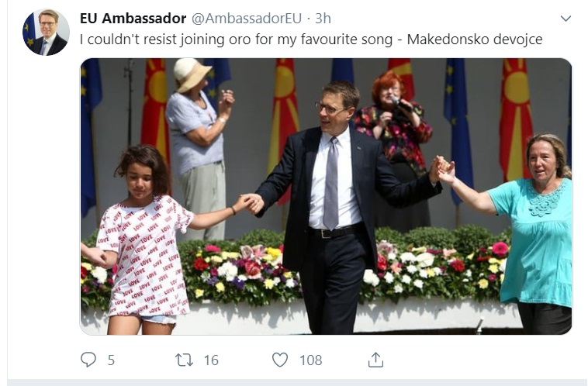Click the tweet text about Makedonsko devojce
This screenshot has width=588, height=386.
coord(311,40)
